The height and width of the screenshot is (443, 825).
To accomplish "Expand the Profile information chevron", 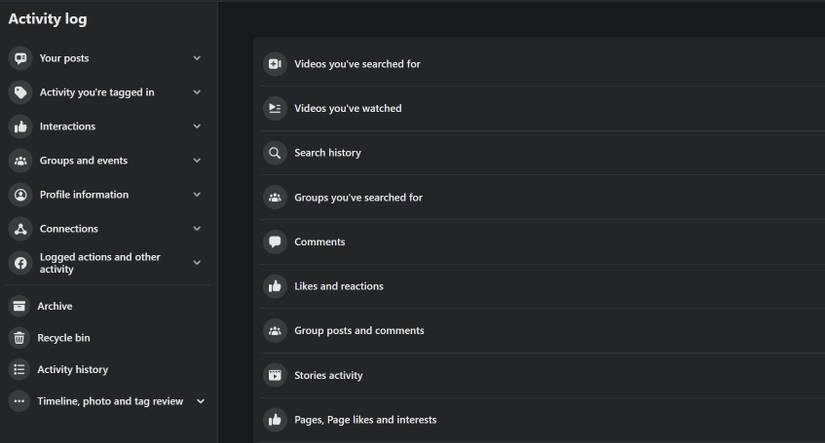I will (197, 195).
